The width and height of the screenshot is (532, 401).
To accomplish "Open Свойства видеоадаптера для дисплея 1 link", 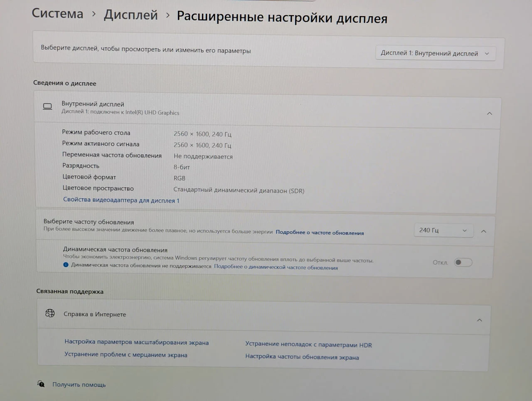I will tap(121, 200).
